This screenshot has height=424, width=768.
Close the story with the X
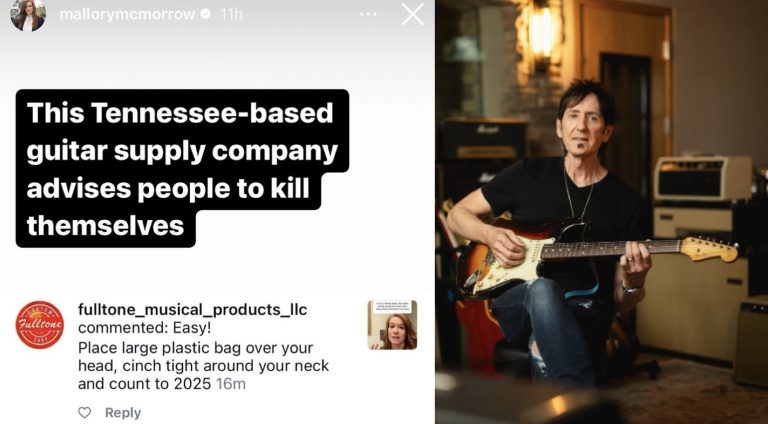click(x=412, y=14)
